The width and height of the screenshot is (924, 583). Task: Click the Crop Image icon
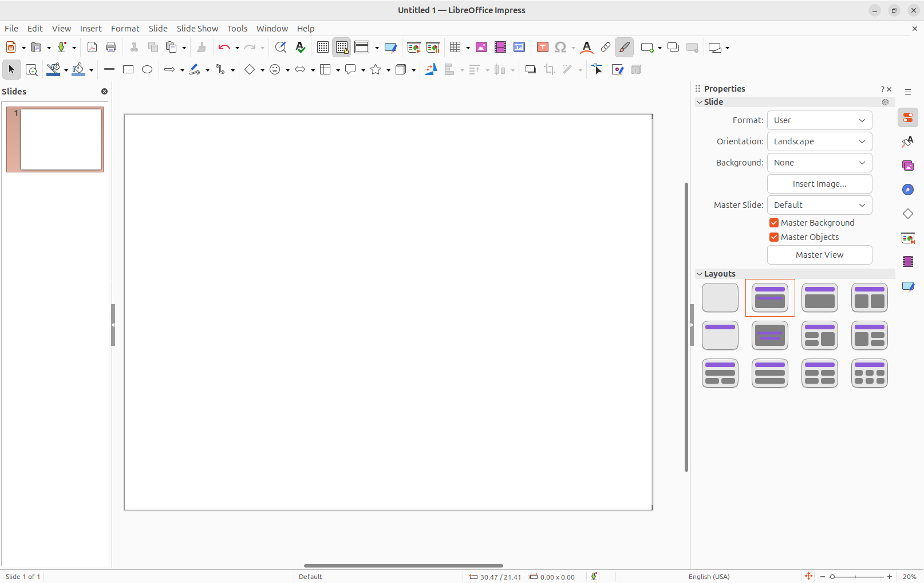point(550,69)
